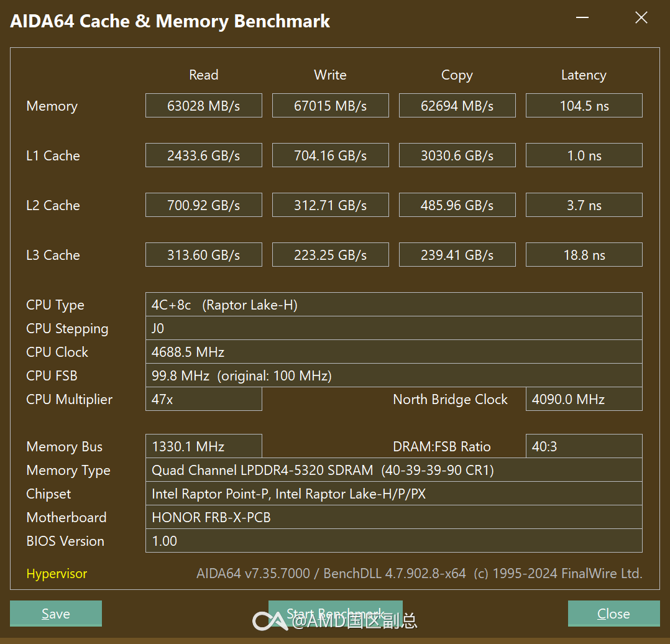Click the North Bridge Clock label

[451, 400]
